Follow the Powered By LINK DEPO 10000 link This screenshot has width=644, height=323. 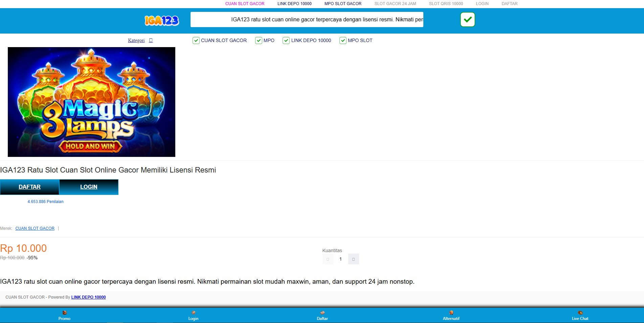point(88,297)
